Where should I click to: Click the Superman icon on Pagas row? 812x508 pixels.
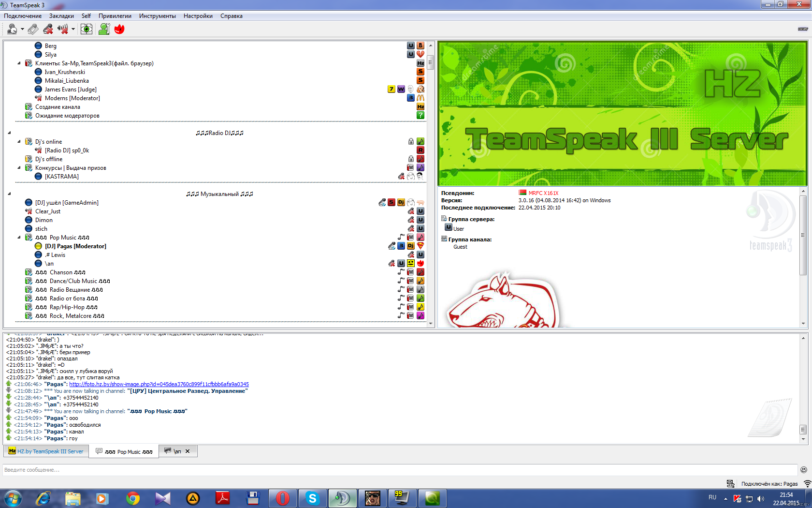(420, 246)
